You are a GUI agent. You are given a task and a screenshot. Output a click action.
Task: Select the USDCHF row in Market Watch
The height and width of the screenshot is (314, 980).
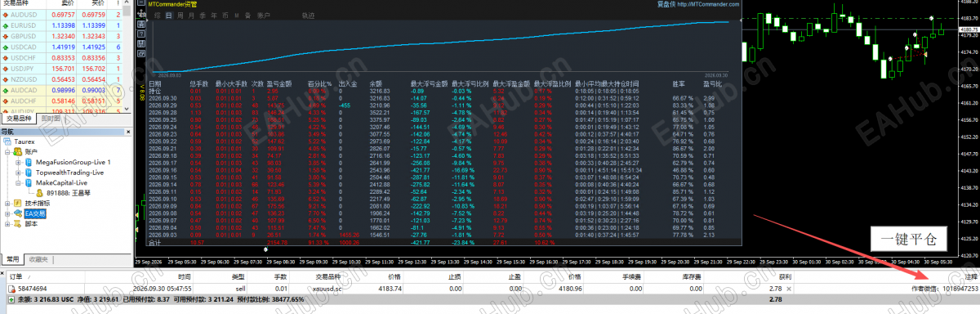(x=62, y=57)
